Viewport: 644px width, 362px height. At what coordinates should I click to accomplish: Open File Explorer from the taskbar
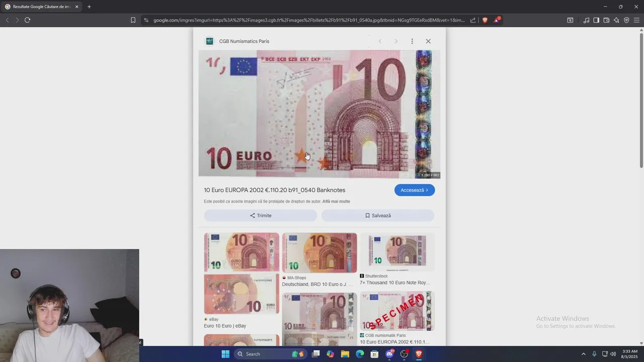pyautogui.click(x=345, y=354)
